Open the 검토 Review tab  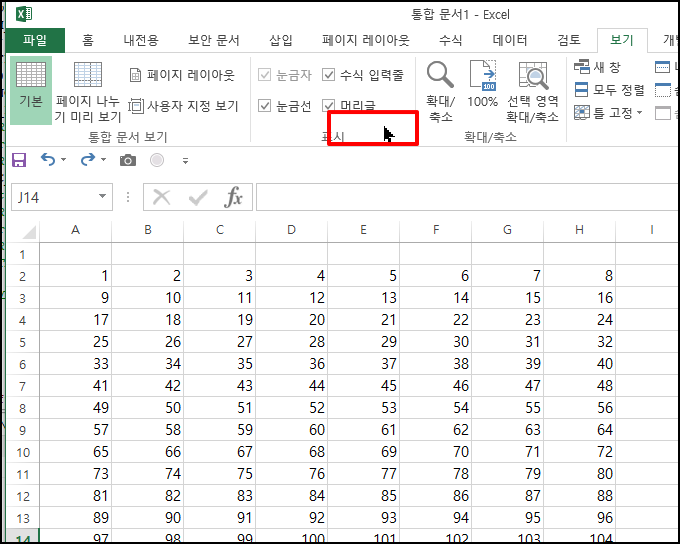click(569, 40)
